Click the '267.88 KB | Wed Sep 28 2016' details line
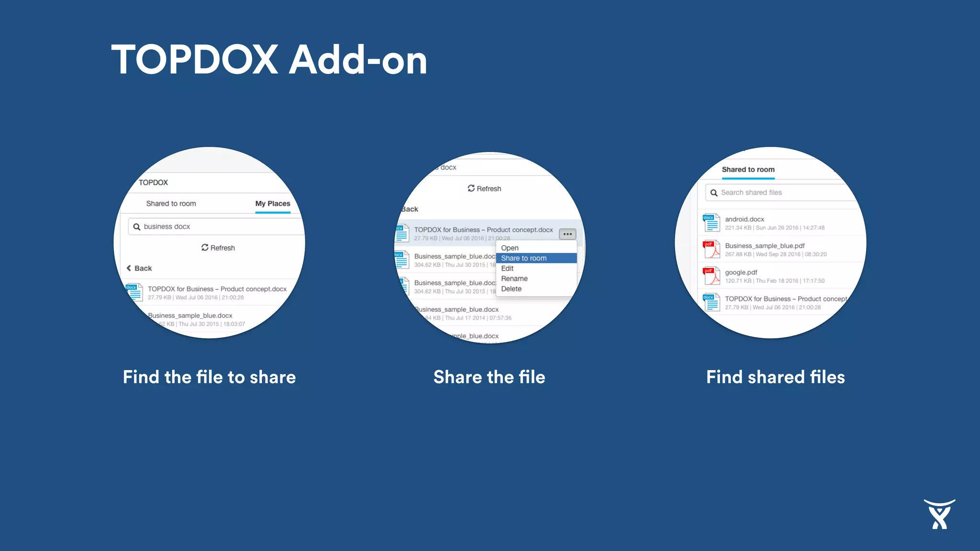Screen dimensions: 980x551 click(x=776, y=254)
